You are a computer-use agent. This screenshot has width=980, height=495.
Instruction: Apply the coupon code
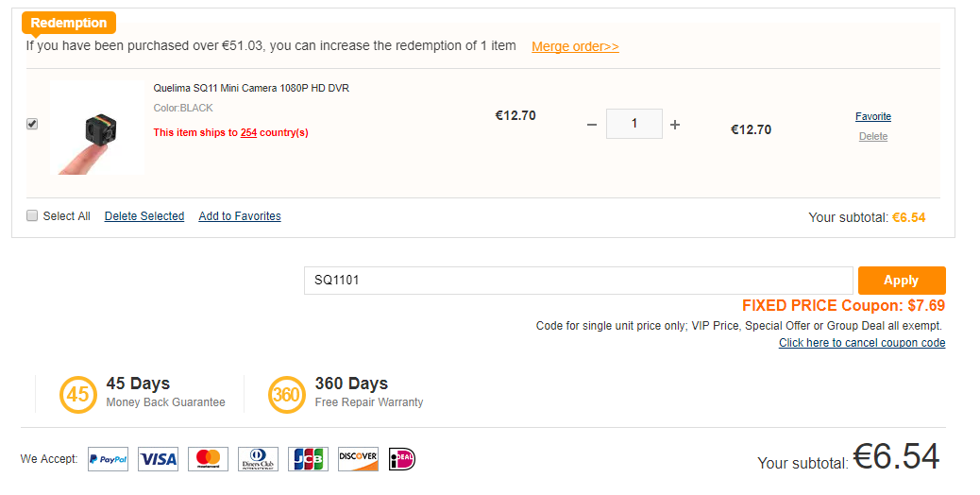tap(902, 280)
